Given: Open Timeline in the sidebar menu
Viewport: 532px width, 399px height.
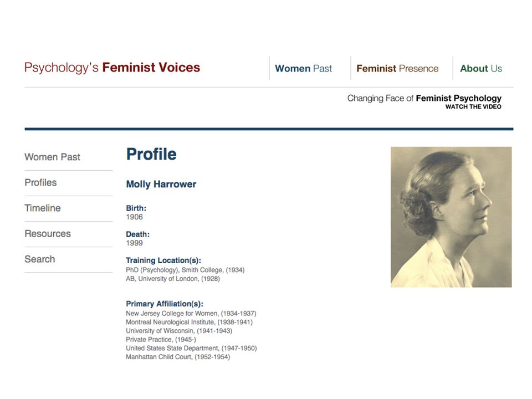Looking at the screenshot, I should [43, 208].
